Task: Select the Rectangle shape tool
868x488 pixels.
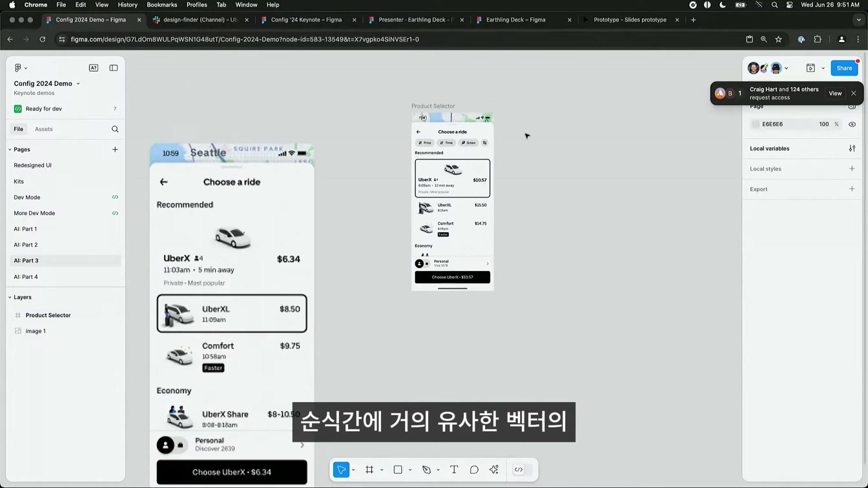Action: (x=398, y=470)
